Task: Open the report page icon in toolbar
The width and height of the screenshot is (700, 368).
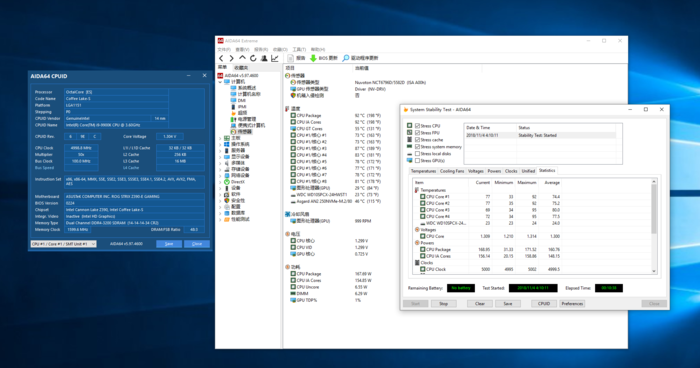Action: 291,58
